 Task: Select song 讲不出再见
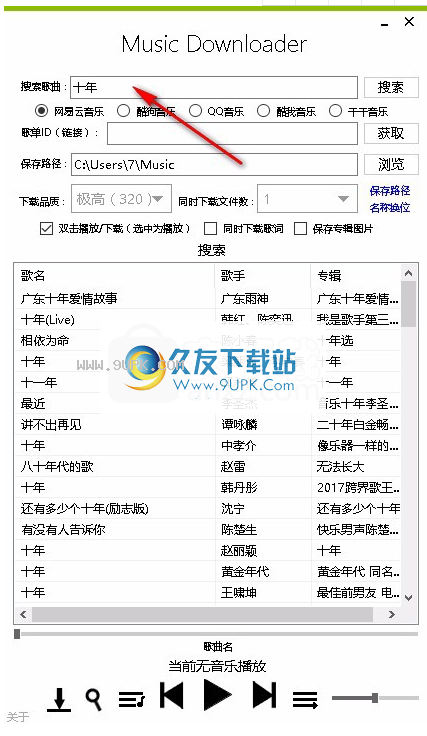point(51,425)
